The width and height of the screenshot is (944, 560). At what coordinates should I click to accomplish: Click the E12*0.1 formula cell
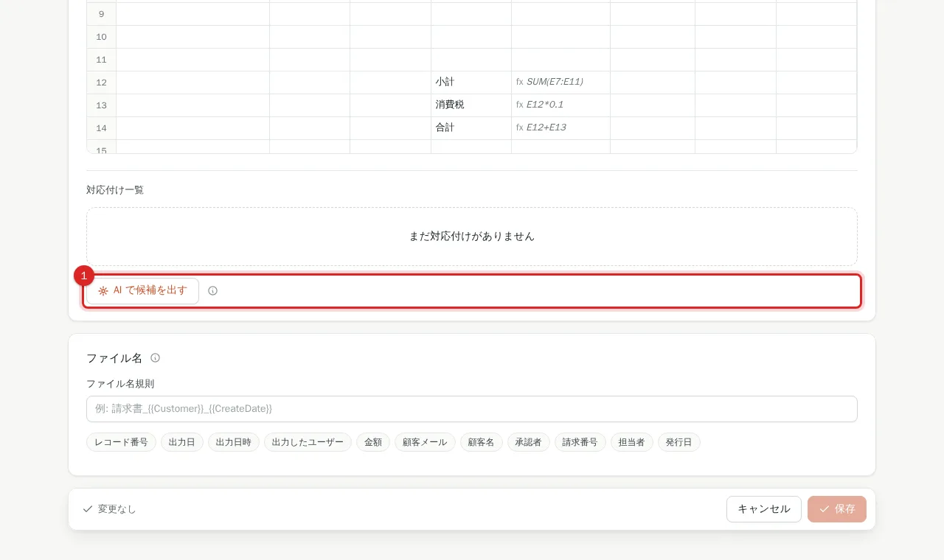point(560,105)
